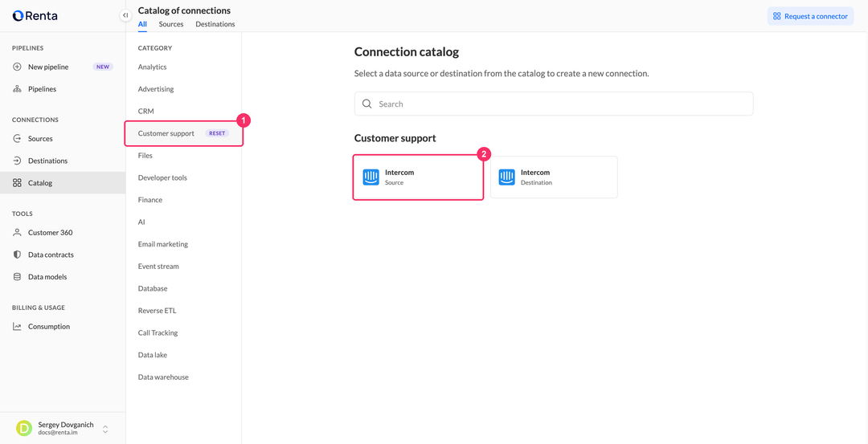The width and height of the screenshot is (868, 444).
Task: Click the Renta logo
Action: click(35, 16)
